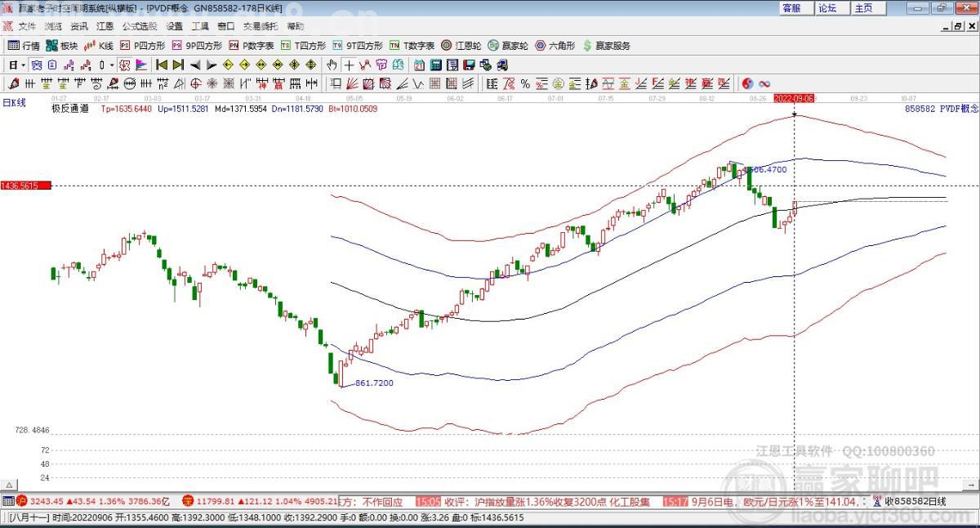The image size is (980, 528).
Task: Click the 858582 PVDF概念 stock label
Action: pyautogui.click(x=942, y=108)
